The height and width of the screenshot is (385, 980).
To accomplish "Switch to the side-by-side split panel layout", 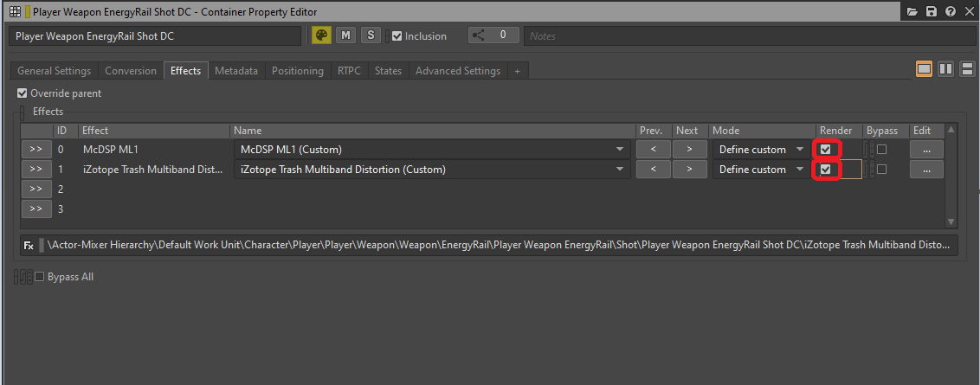I will coord(945,68).
